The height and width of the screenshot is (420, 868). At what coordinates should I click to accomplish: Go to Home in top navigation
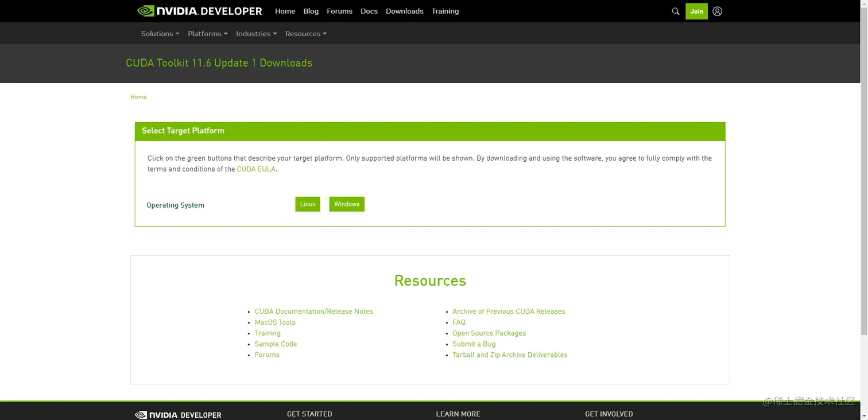pos(285,11)
